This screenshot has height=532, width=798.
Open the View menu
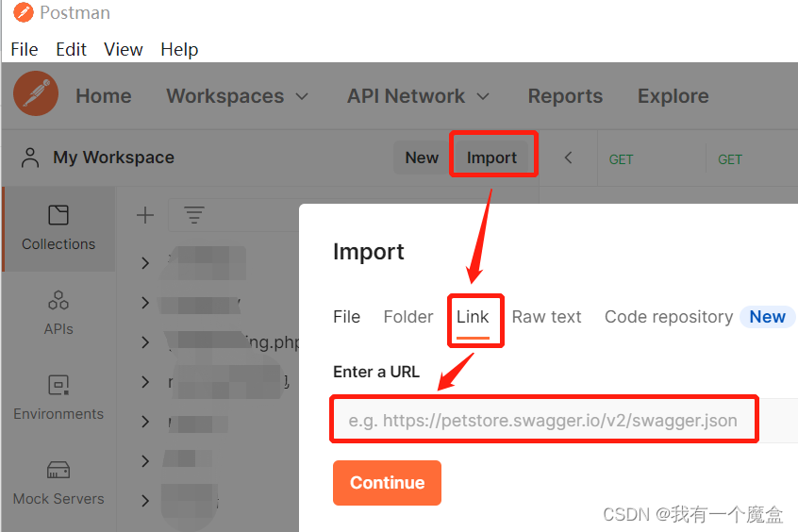click(x=124, y=49)
